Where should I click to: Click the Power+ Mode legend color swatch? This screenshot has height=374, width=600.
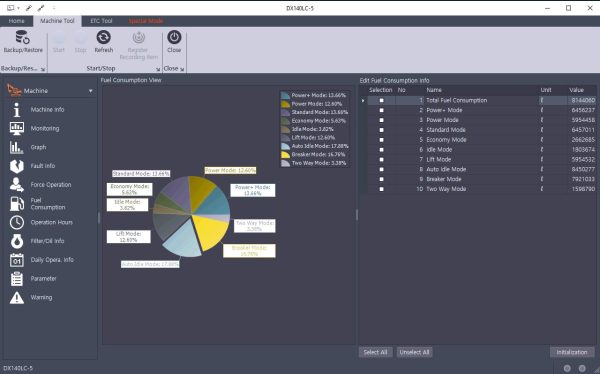285,95
